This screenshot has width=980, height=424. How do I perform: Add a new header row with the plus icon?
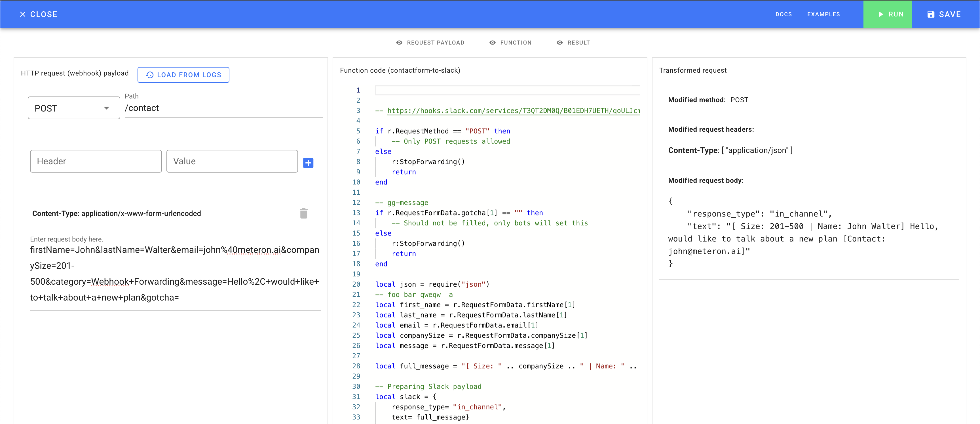(x=308, y=163)
